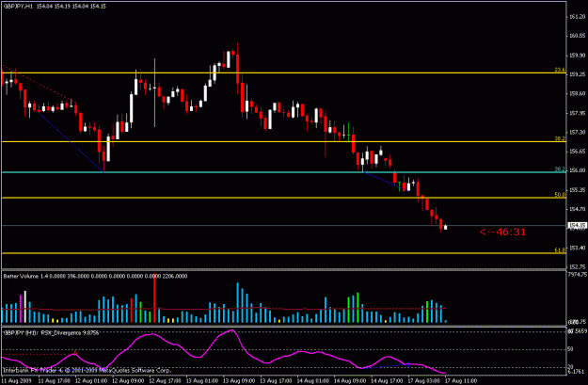Click the 17 Aug 11:00 time label
The height and width of the screenshot is (385, 588).
click(459, 381)
